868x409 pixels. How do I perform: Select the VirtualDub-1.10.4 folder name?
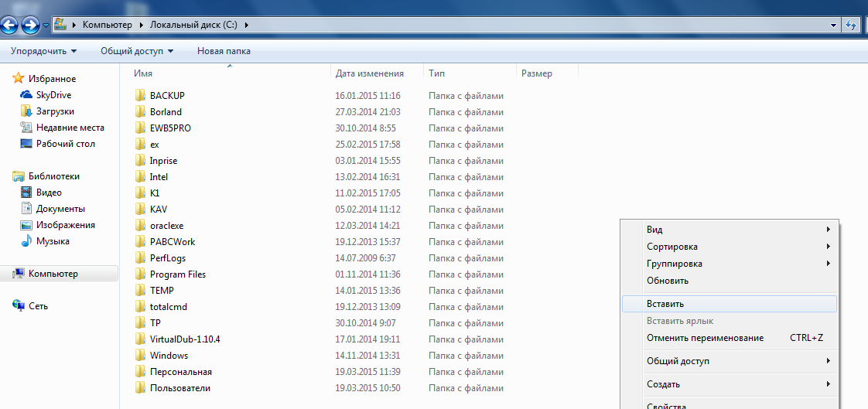coord(186,339)
